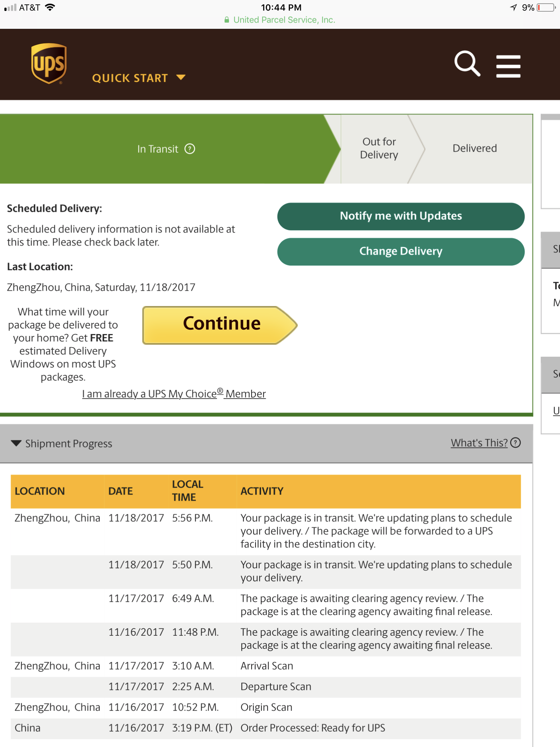Select the 2:25 A.M. time cell
The image size is (560, 747).
click(193, 686)
